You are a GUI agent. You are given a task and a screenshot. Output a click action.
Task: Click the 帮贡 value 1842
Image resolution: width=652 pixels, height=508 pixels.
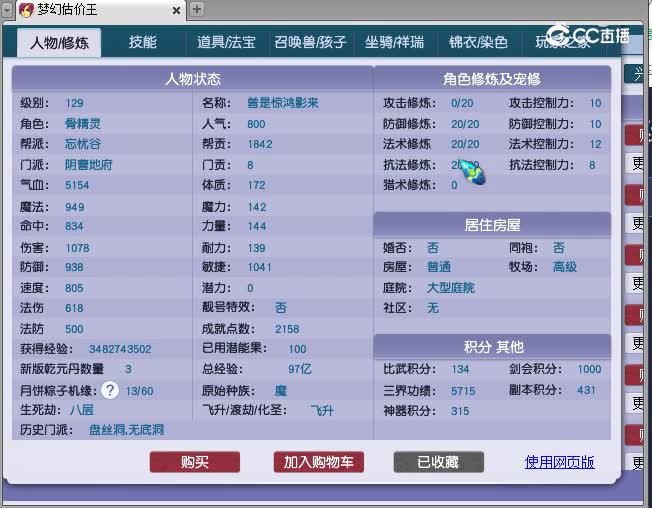pos(260,144)
